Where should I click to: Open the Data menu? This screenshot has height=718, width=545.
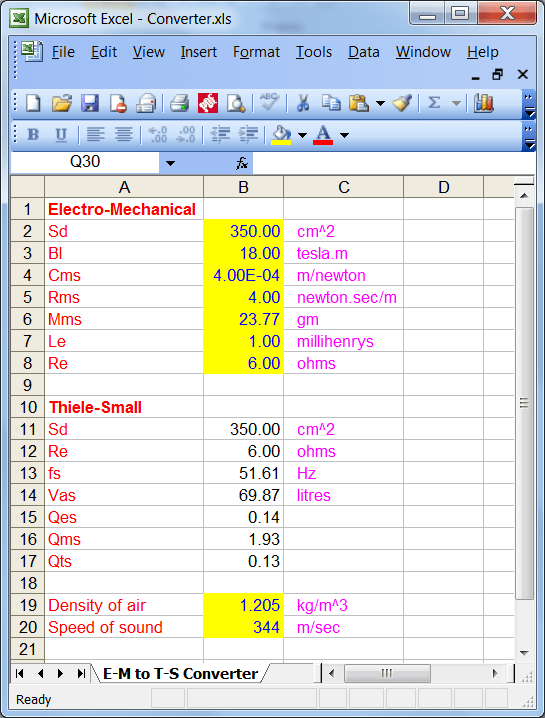(x=364, y=52)
